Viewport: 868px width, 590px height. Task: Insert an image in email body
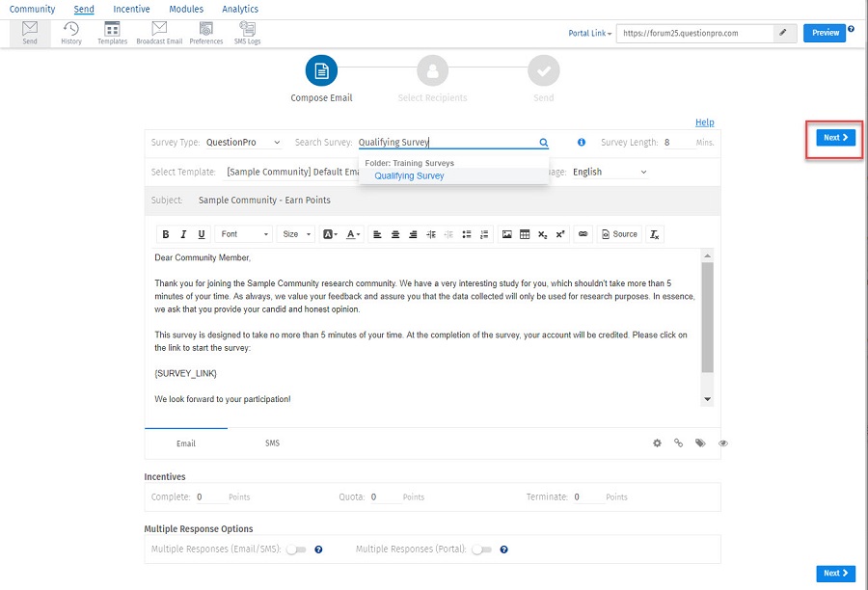(507, 234)
